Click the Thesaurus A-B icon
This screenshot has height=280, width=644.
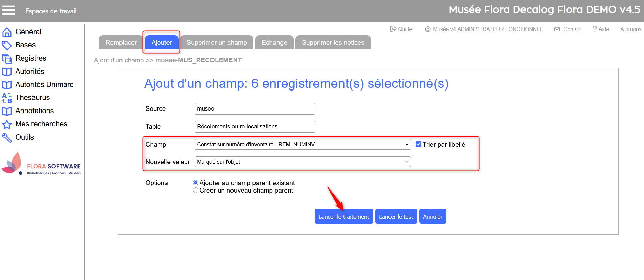(7, 98)
